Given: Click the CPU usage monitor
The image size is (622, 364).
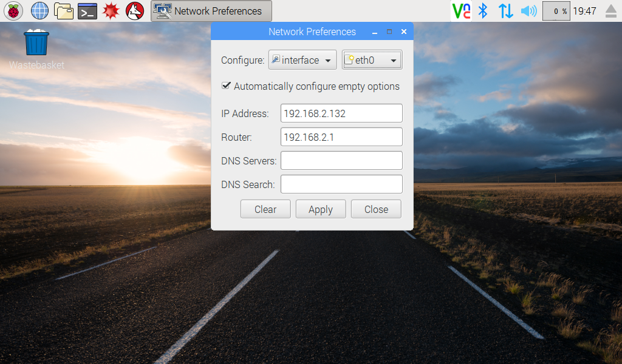Looking at the screenshot, I should click(556, 11).
